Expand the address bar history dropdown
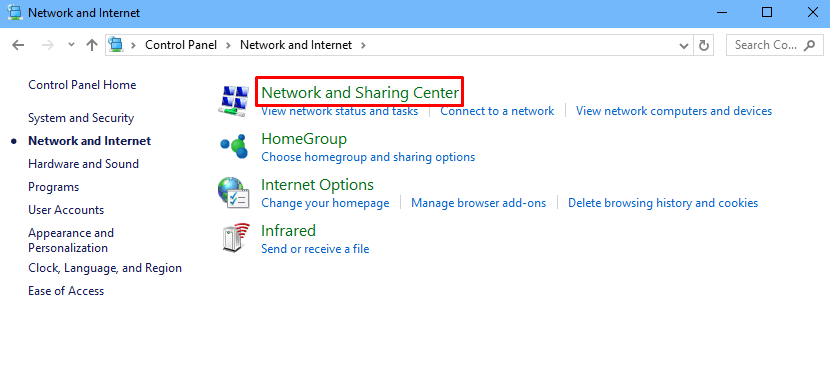Screen dimensions: 830x374 click(684, 45)
